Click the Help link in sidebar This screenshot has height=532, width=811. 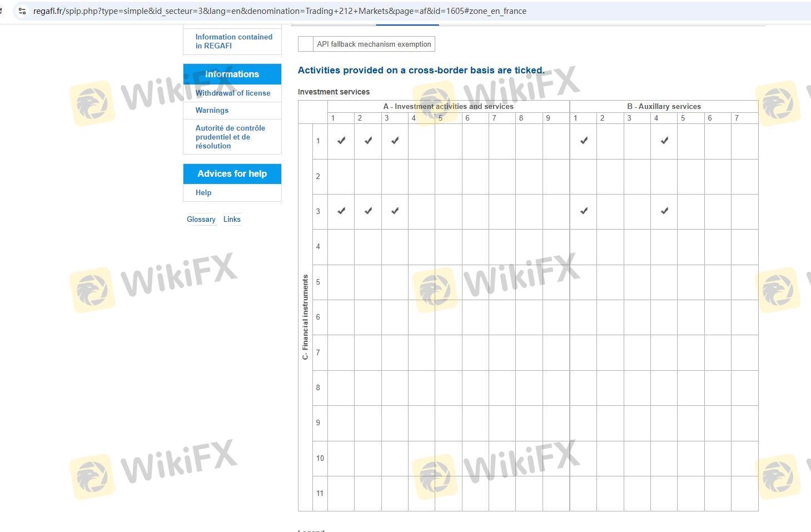[203, 192]
